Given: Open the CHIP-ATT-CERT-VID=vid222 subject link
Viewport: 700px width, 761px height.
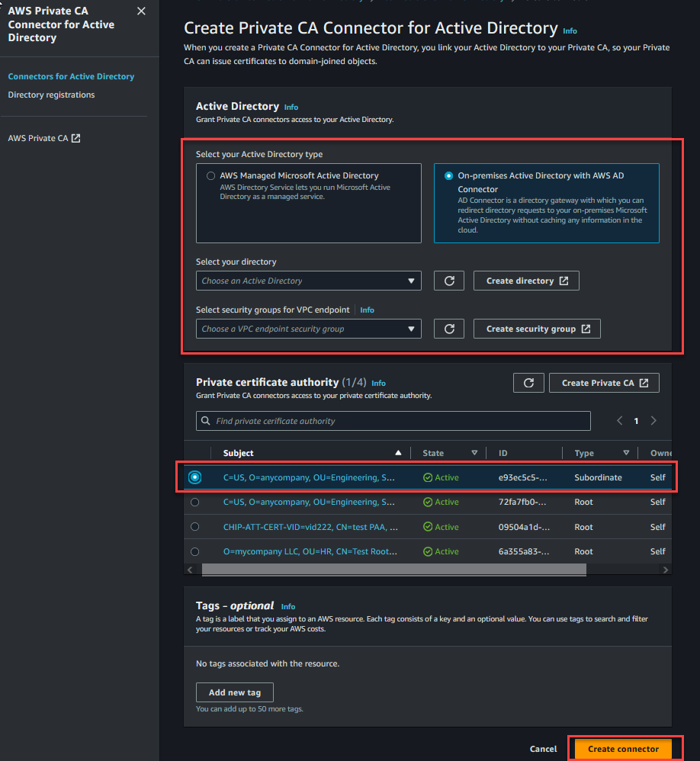Looking at the screenshot, I should coord(310,527).
